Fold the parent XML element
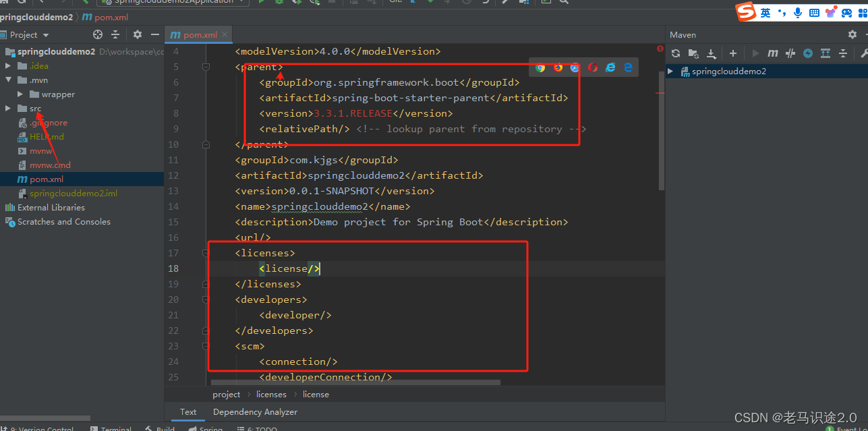Screen dimensions: 868x431 [206, 67]
